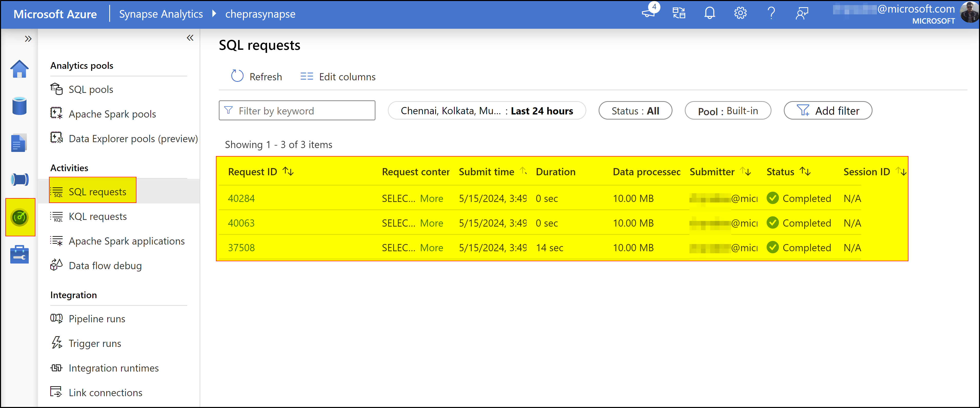The height and width of the screenshot is (408, 980).
Task: Open the Develop hub document icon
Action: pyautogui.click(x=19, y=143)
